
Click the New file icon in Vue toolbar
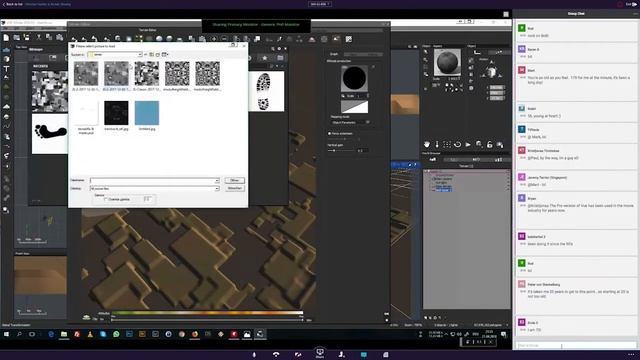point(6,38)
